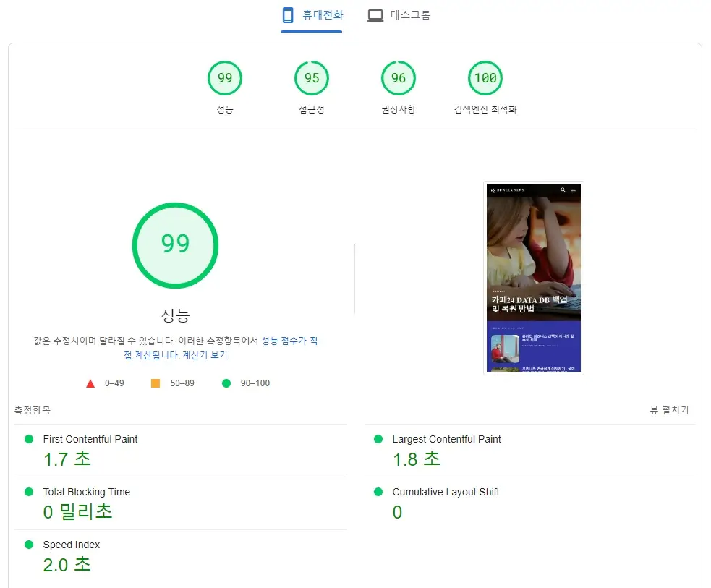This screenshot has height=588, width=711.
Task: Click the green dot beside First Contentful Paint
Action: 29,439
